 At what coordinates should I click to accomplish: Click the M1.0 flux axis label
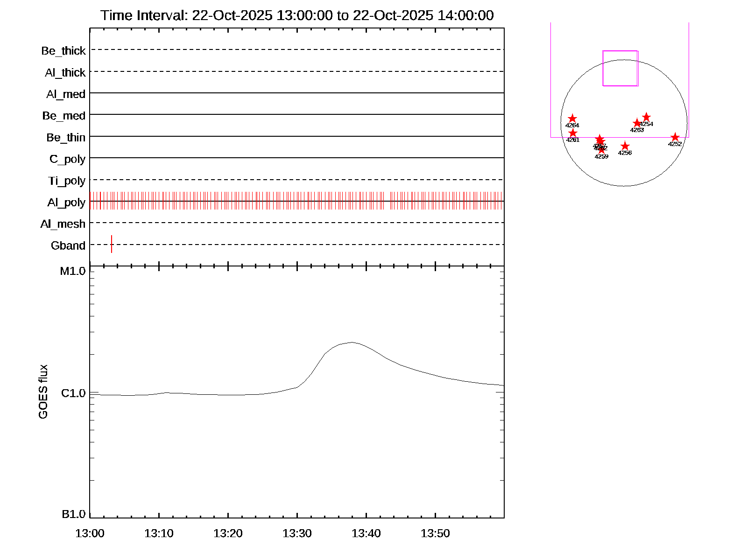pyautogui.click(x=73, y=271)
